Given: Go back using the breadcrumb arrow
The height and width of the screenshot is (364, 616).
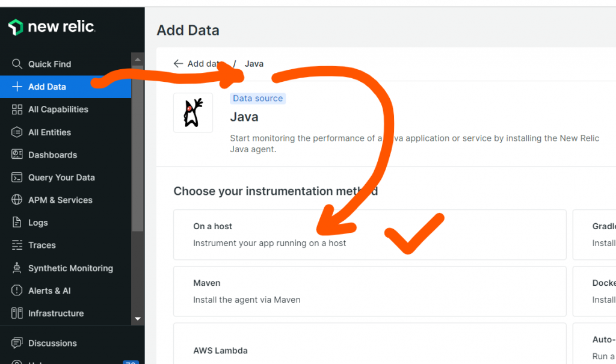Looking at the screenshot, I should pyautogui.click(x=178, y=64).
